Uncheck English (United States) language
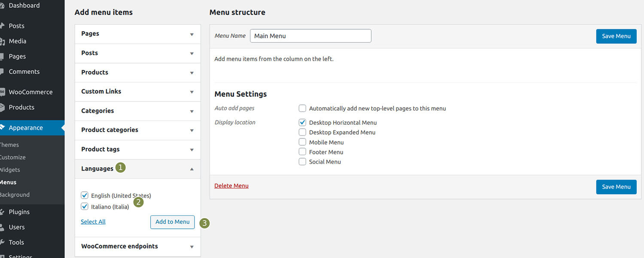 click(85, 195)
